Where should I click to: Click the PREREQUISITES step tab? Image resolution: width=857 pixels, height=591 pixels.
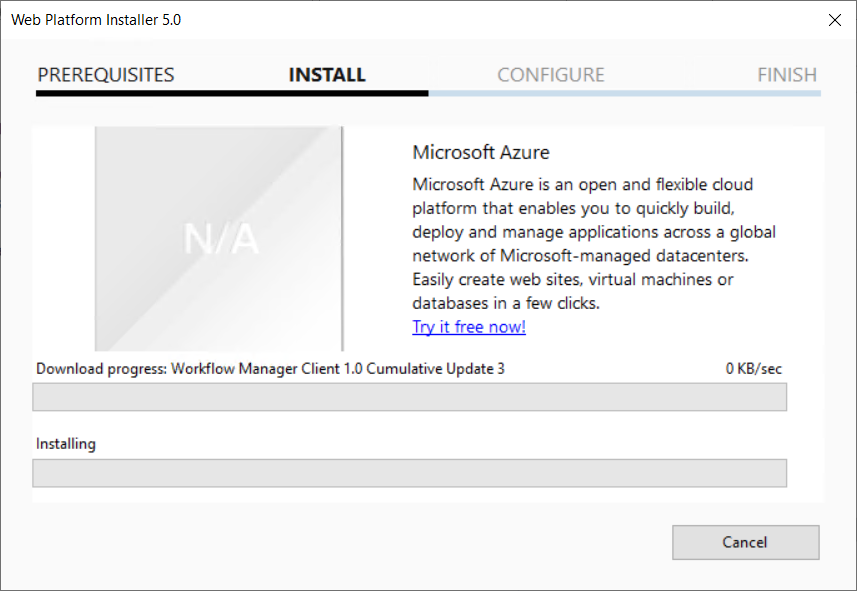coord(105,75)
